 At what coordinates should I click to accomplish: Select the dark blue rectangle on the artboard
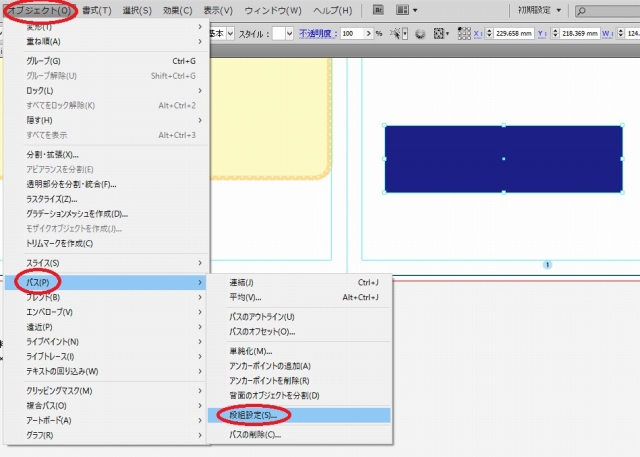click(x=504, y=159)
